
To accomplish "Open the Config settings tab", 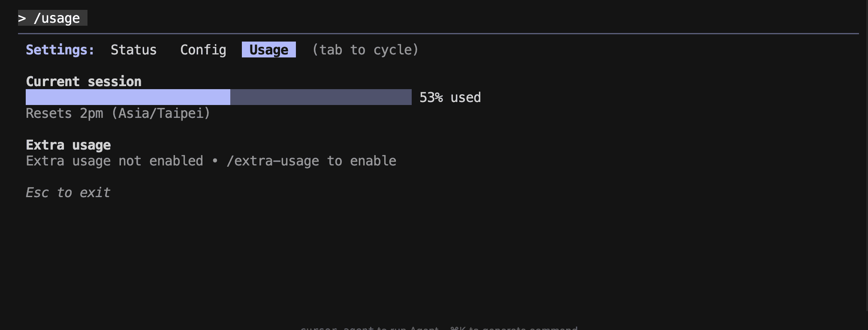I will click(x=203, y=50).
